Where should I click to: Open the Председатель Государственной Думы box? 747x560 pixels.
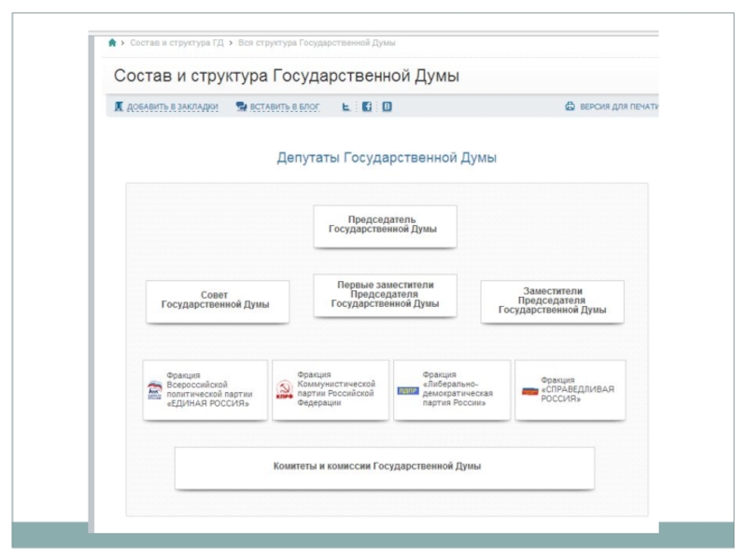(385, 226)
